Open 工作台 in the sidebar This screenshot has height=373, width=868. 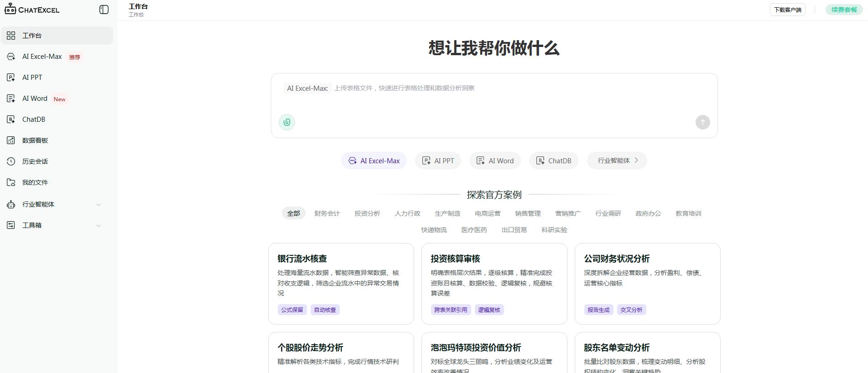[57, 36]
